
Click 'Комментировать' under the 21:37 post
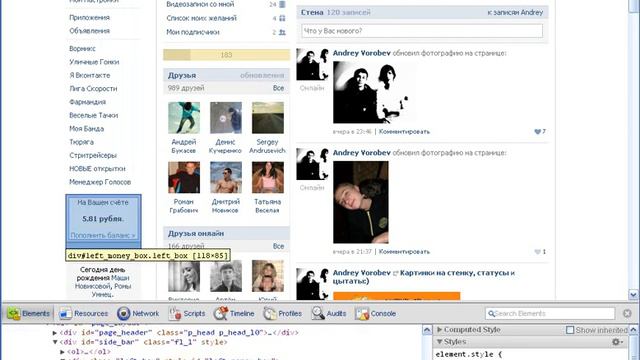tap(404, 251)
